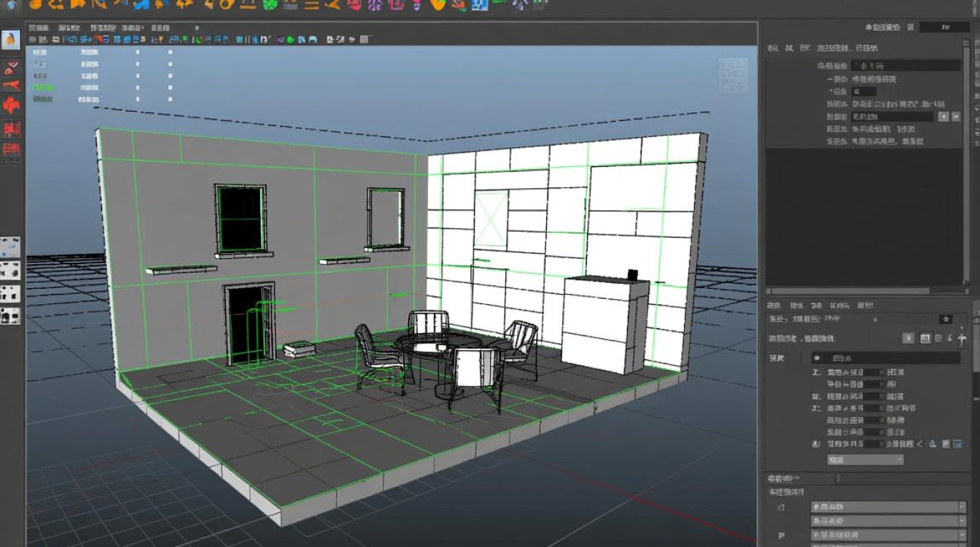The image size is (980, 547).
Task: Click the small square button beside upper input field
Action: [944, 117]
